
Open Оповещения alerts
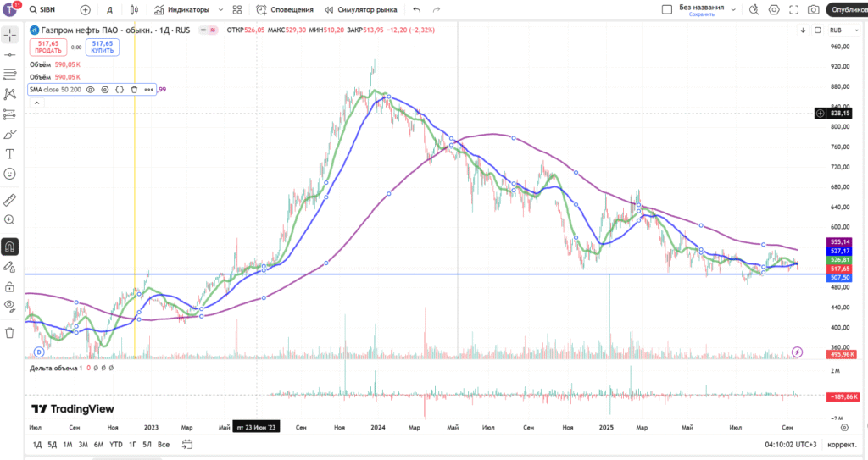285,9
